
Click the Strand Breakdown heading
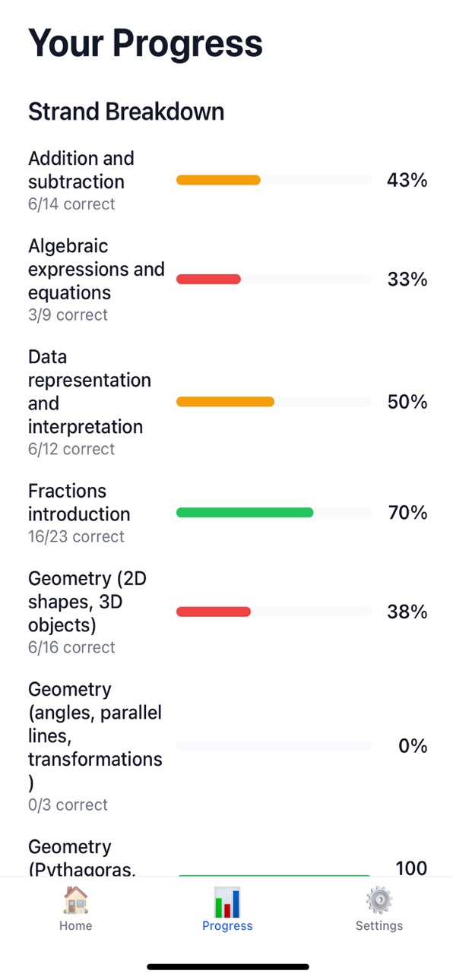126,112
